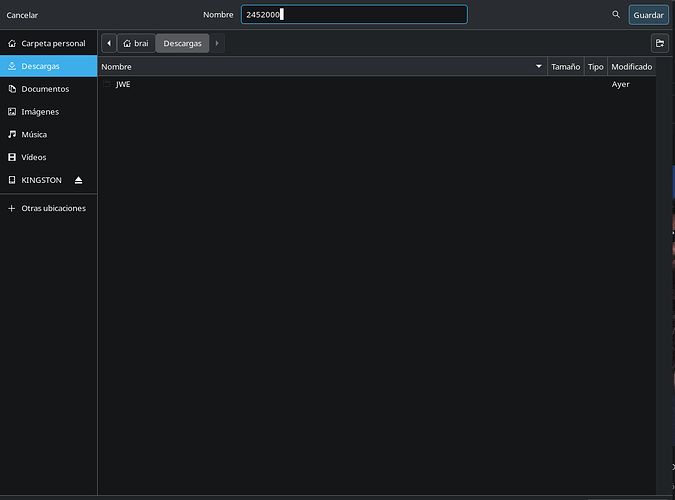Image resolution: width=675 pixels, height=500 pixels.
Task: Go to Imágenes in the sidebar
Action: coord(40,112)
